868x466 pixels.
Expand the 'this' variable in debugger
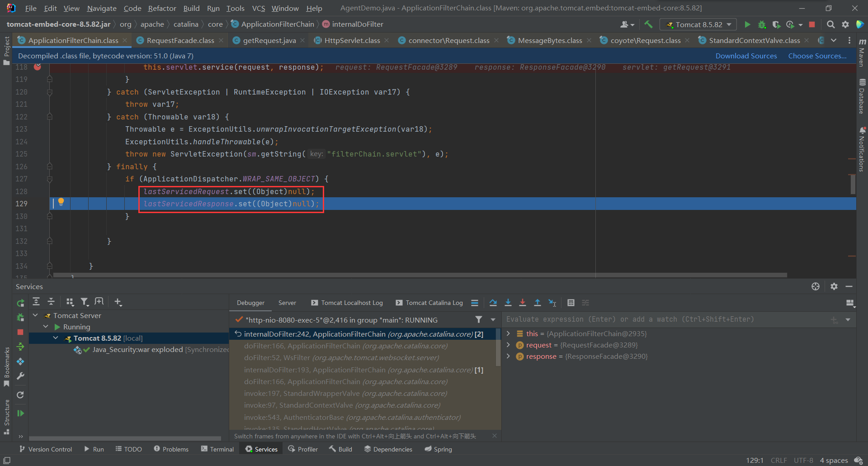pos(508,333)
